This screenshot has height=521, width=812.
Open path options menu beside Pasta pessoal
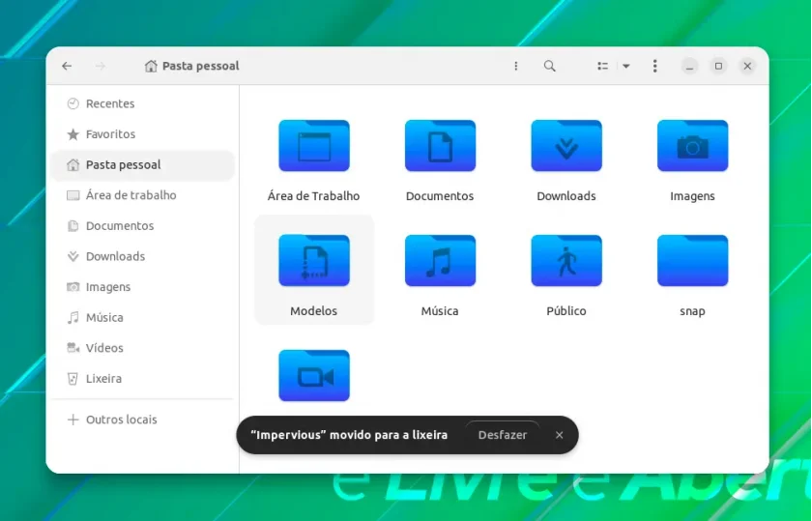coord(515,66)
